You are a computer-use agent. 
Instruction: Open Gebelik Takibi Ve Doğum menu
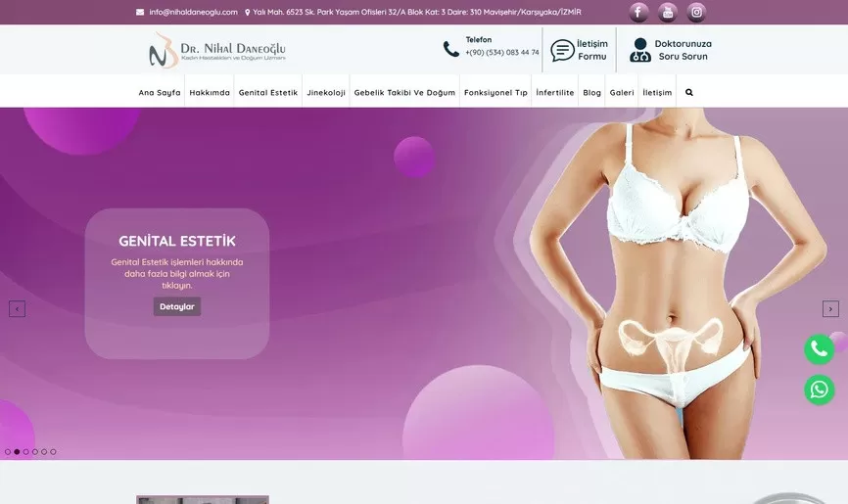(x=405, y=92)
